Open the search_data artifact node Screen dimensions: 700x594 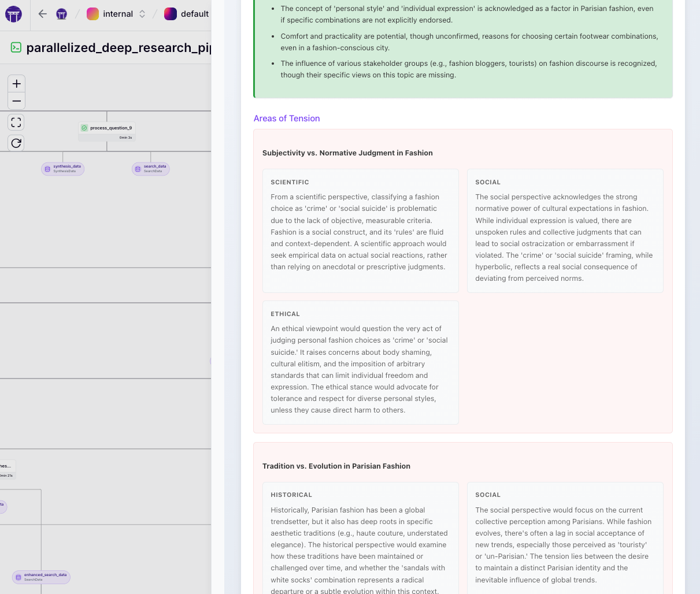[151, 169]
